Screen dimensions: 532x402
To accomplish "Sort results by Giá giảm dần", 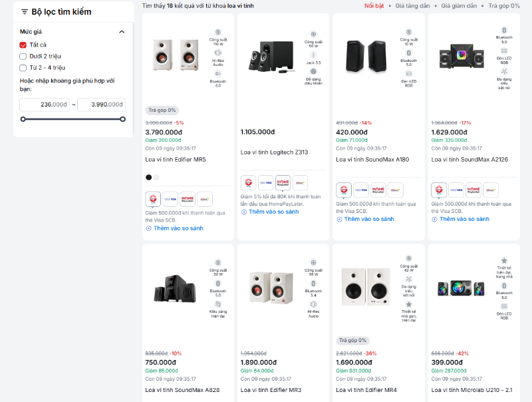I will tap(459, 5).
